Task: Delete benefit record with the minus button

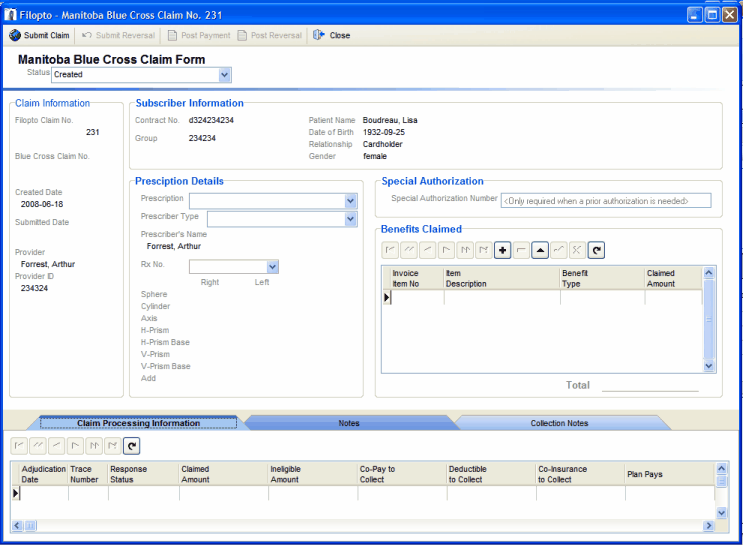Action: (x=521, y=250)
